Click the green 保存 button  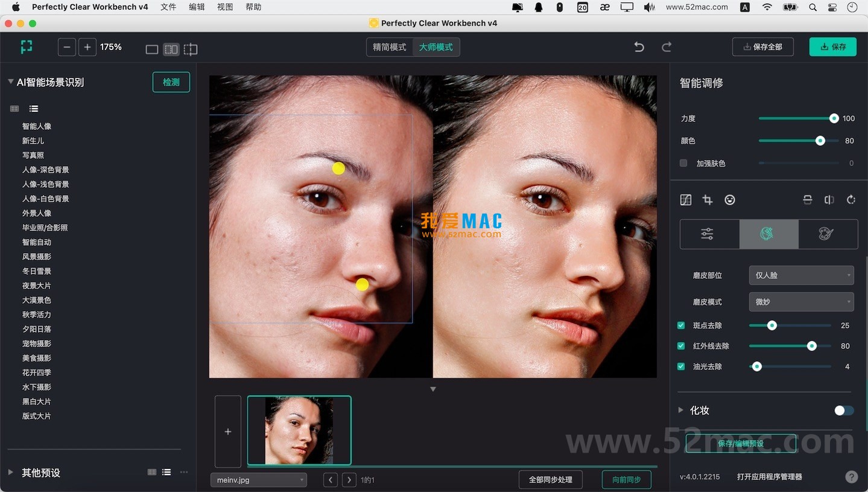(x=833, y=47)
